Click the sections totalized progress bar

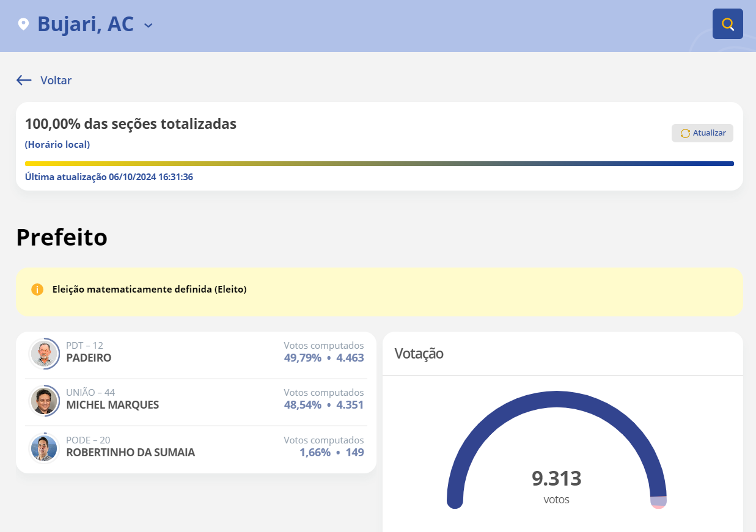click(x=379, y=164)
